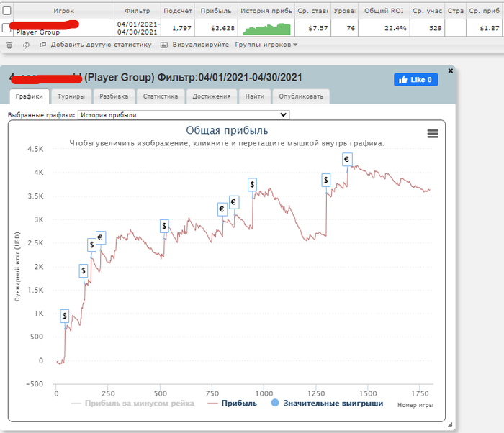Switch to the Статистика tab
Image resolution: width=504 pixels, height=433 pixels.
click(161, 96)
